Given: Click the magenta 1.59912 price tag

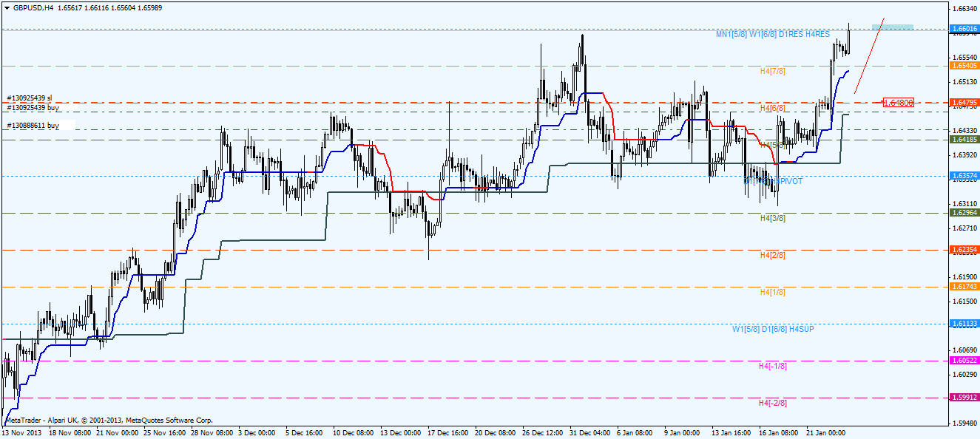Looking at the screenshot, I should point(964,397).
